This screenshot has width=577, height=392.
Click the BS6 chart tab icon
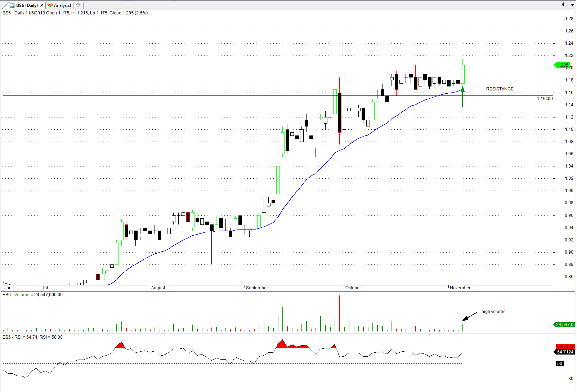12,5
